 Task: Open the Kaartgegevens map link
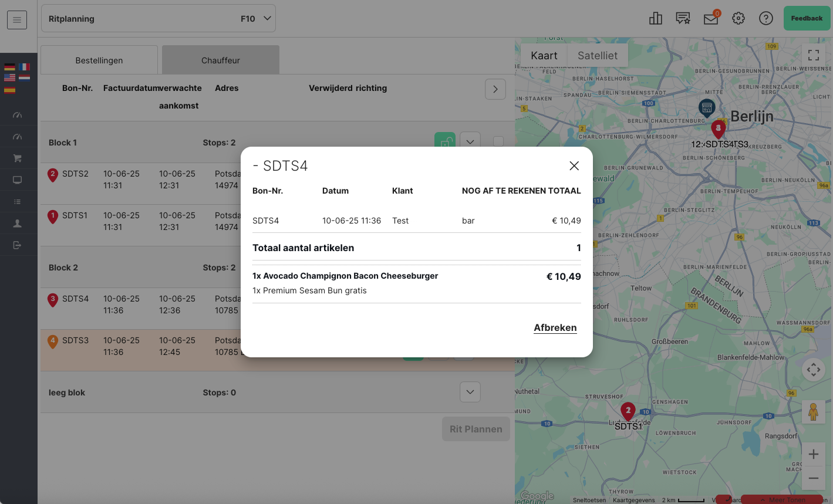click(x=634, y=500)
